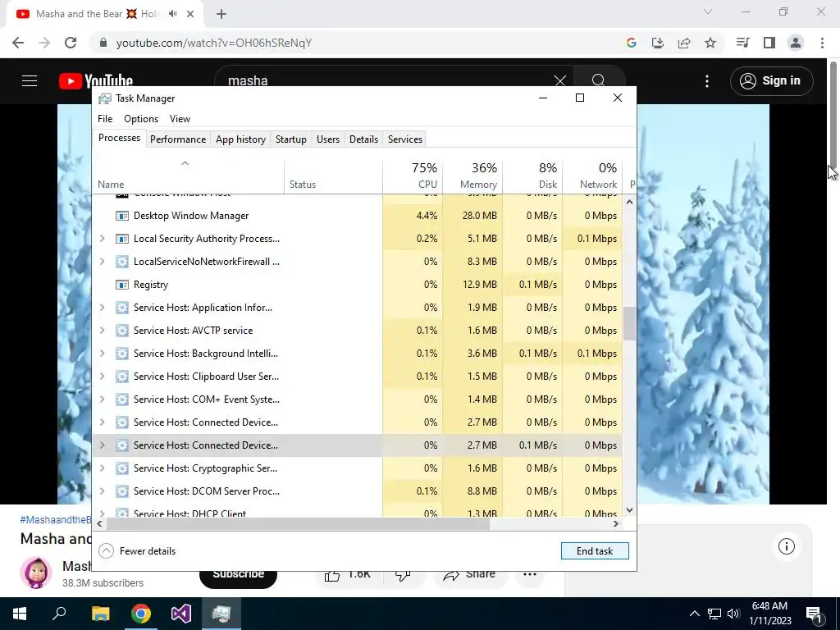Switch to the Performance tab
This screenshot has width=840, height=630.
click(x=178, y=139)
